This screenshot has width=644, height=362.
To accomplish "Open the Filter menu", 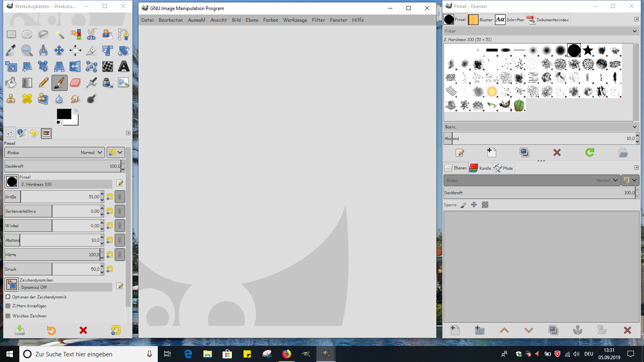I will click(318, 20).
